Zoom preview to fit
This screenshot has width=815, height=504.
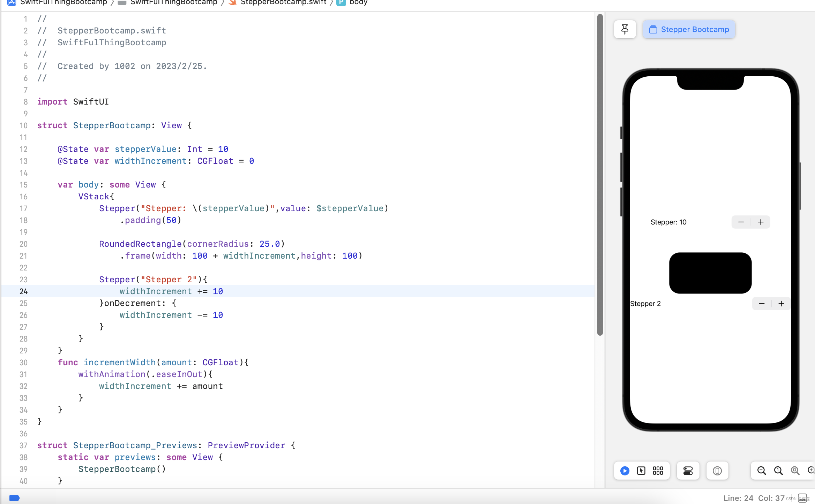pos(795,471)
